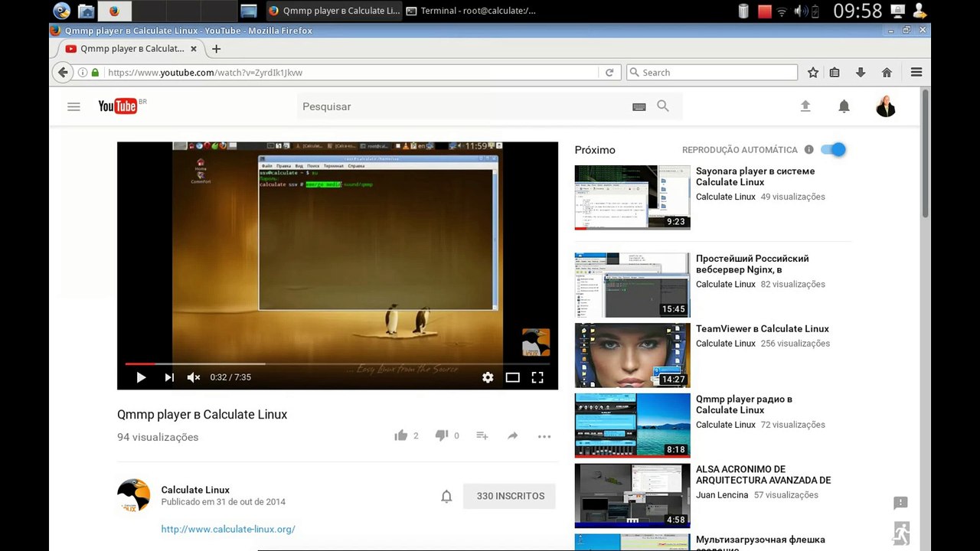Show site information icon

tap(83, 73)
